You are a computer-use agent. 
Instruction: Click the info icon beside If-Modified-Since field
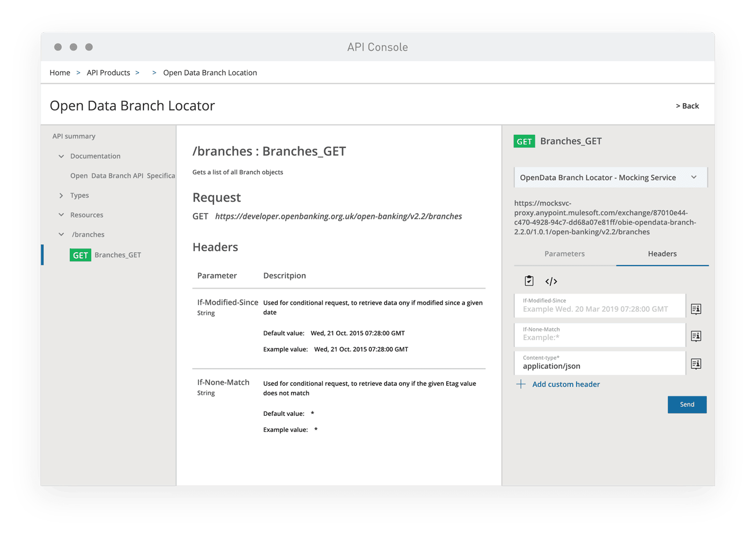click(695, 309)
